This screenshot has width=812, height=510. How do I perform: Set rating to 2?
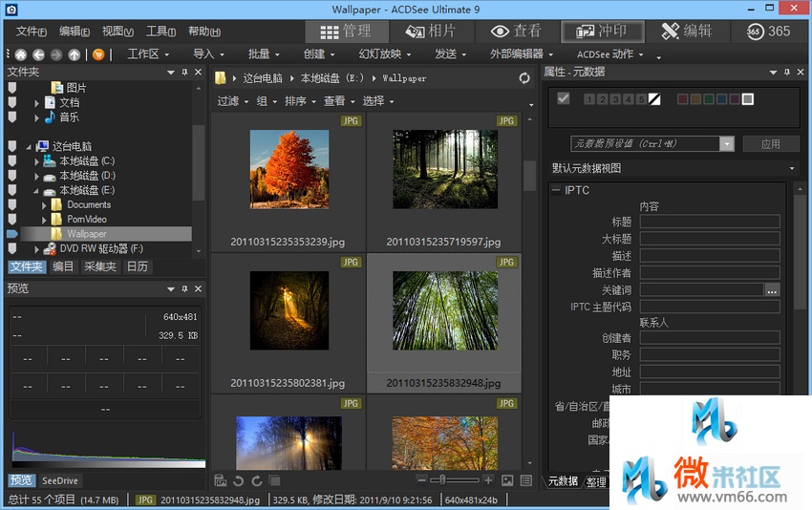pyautogui.click(x=602, y=99)
